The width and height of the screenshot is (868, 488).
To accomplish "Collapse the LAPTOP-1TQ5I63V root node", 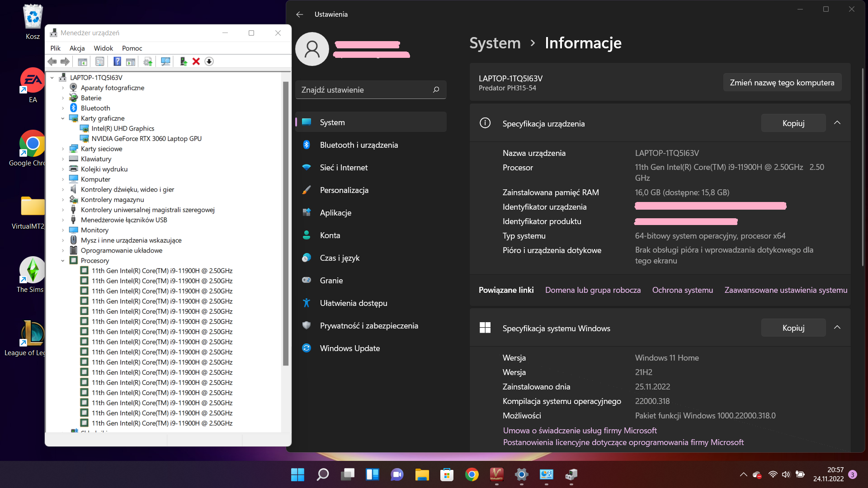I will tap(52, 78).
